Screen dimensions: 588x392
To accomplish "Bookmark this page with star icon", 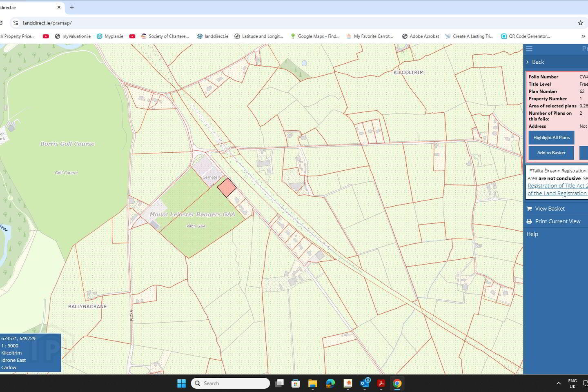I will point(580,23).
